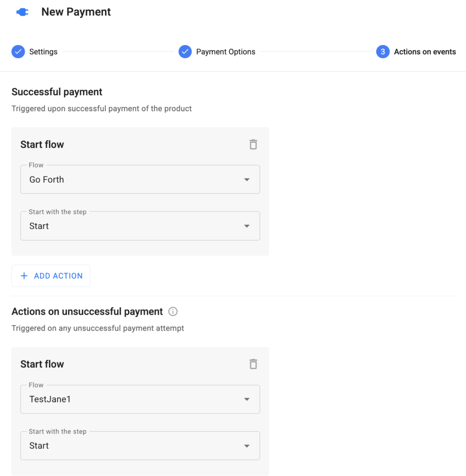
Task: Click the checkmark circle beside Payment Options
Action: [x=185, y=52]
